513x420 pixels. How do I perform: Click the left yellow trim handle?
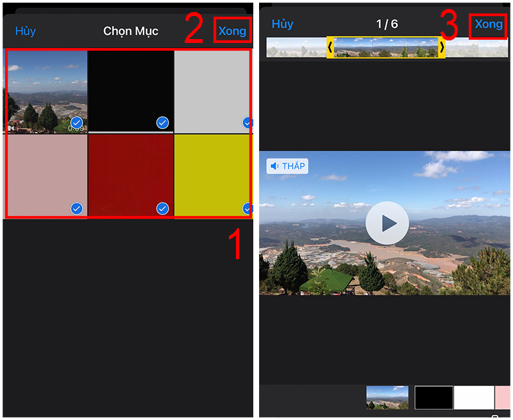pyautogui.click(x=330, y=47)
